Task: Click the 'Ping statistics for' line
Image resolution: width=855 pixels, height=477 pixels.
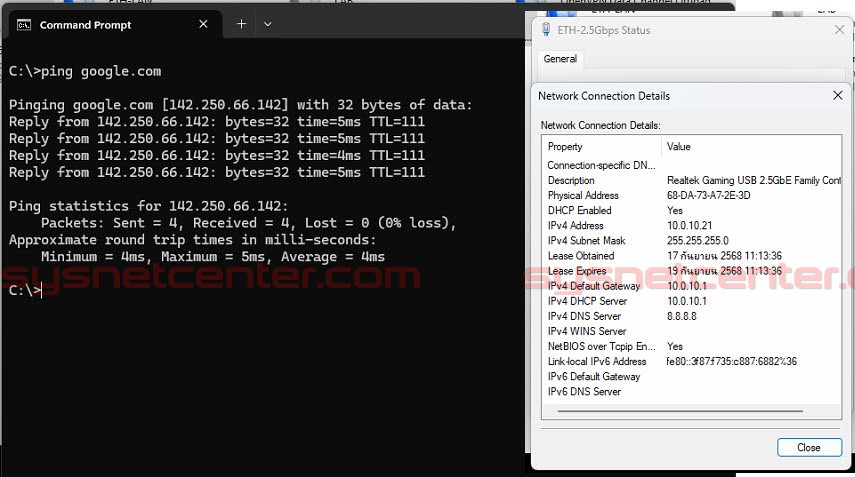Action: pos(148,206)
